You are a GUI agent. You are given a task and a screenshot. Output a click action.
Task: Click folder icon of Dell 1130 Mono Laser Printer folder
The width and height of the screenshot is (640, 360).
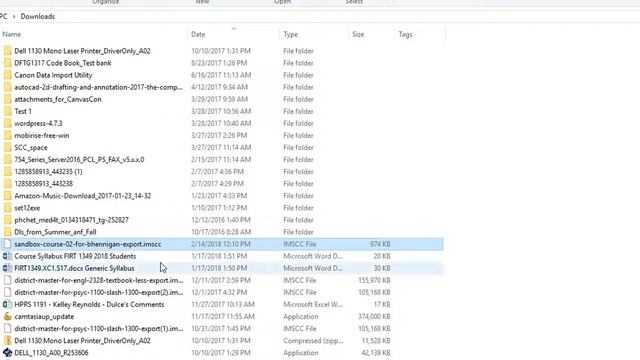click(x=7, y=51)
